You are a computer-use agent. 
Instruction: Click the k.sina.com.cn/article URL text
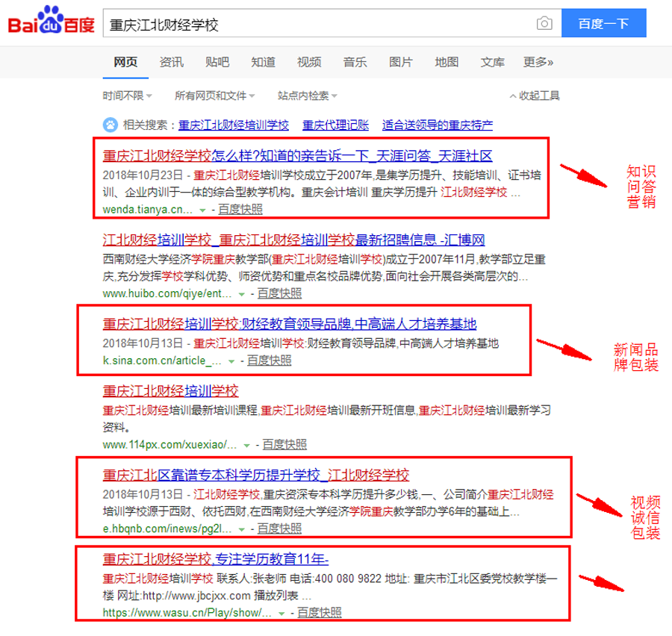tap(162, 361)
